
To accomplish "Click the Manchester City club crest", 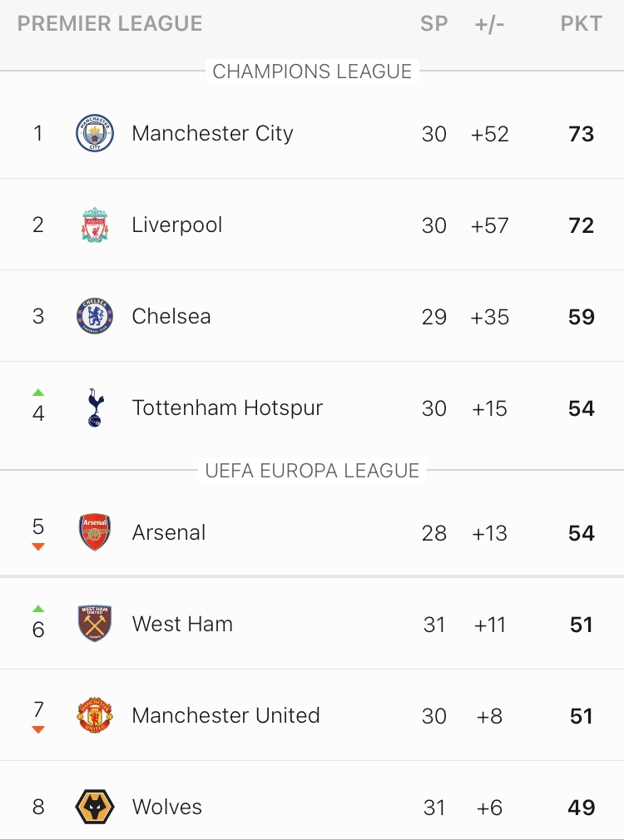I will tap(95, 134).
